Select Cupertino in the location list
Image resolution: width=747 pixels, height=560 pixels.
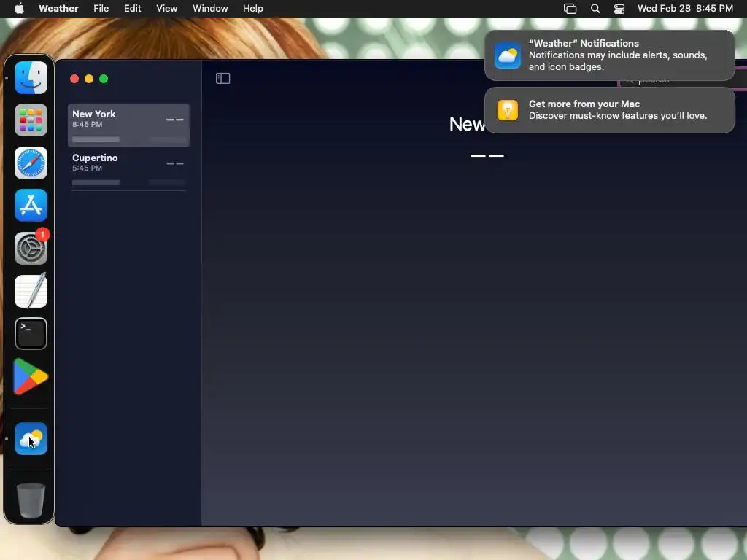click(128, 169)
